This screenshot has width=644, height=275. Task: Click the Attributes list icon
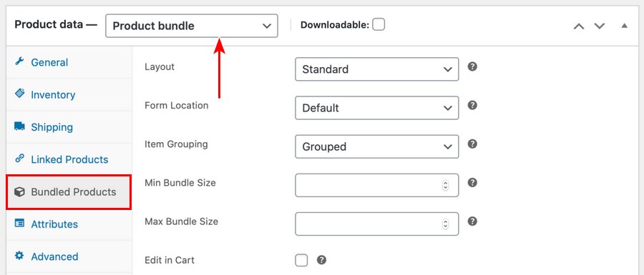pos(19,223)
